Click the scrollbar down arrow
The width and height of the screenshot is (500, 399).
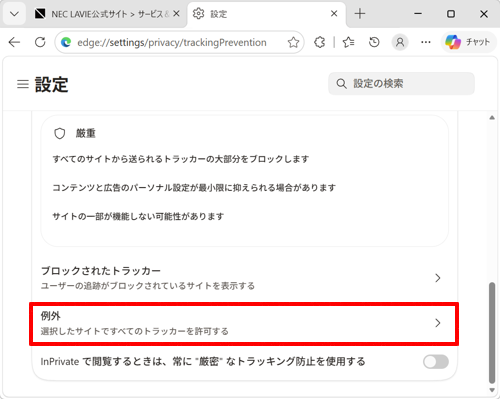coord(492,390)
